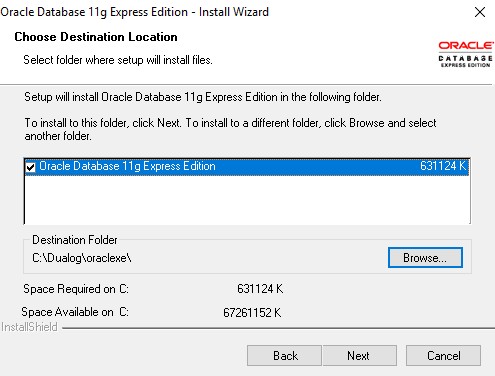Click the 631124 K required space value
The image size is (495, 376).
(260, 289)
